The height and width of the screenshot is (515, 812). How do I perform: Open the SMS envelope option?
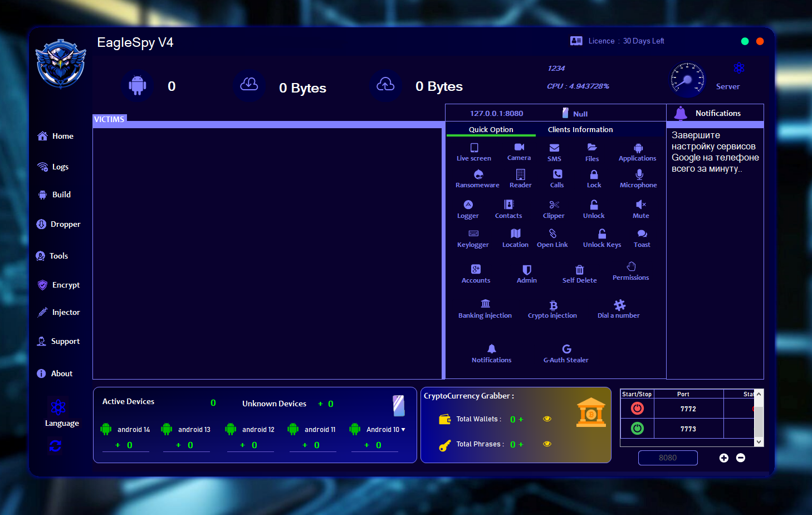click(x=554, y=152)
